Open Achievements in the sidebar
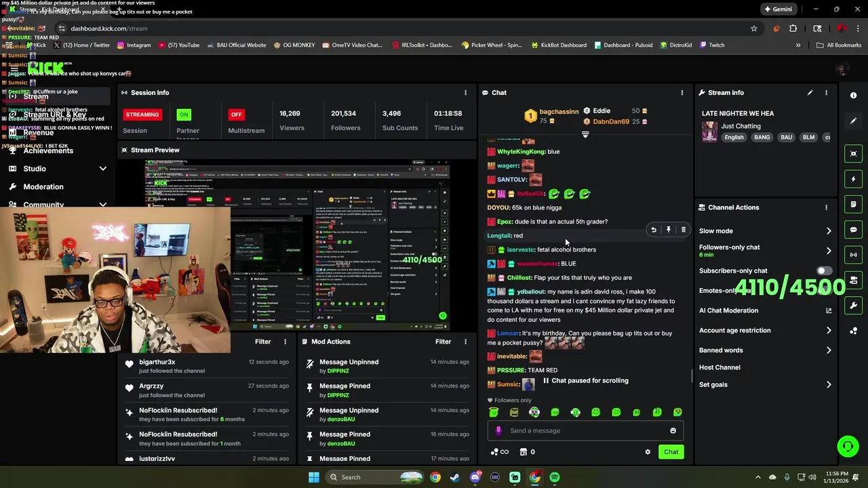This screenshot has height=488, width=868. 48,150
